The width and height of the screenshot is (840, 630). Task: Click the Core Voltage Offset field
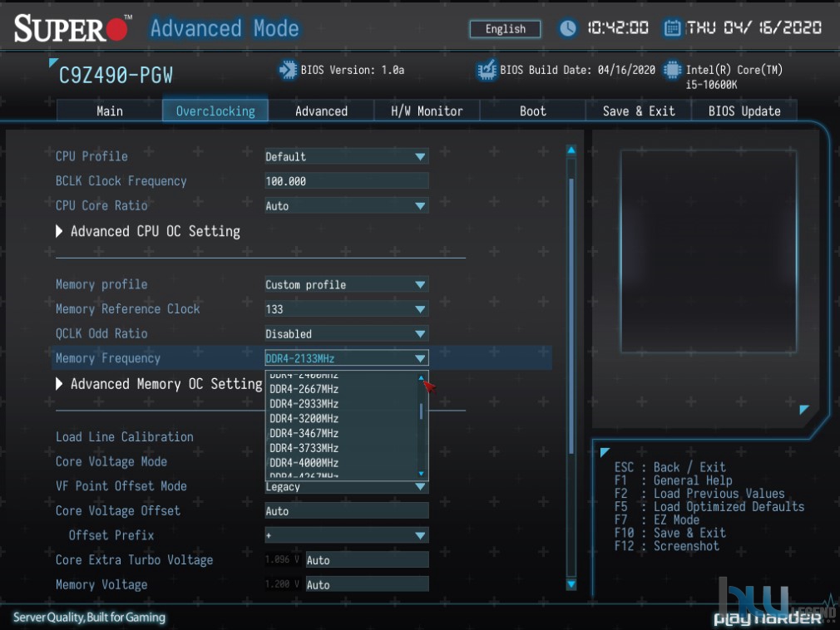[x=347, y=510]
